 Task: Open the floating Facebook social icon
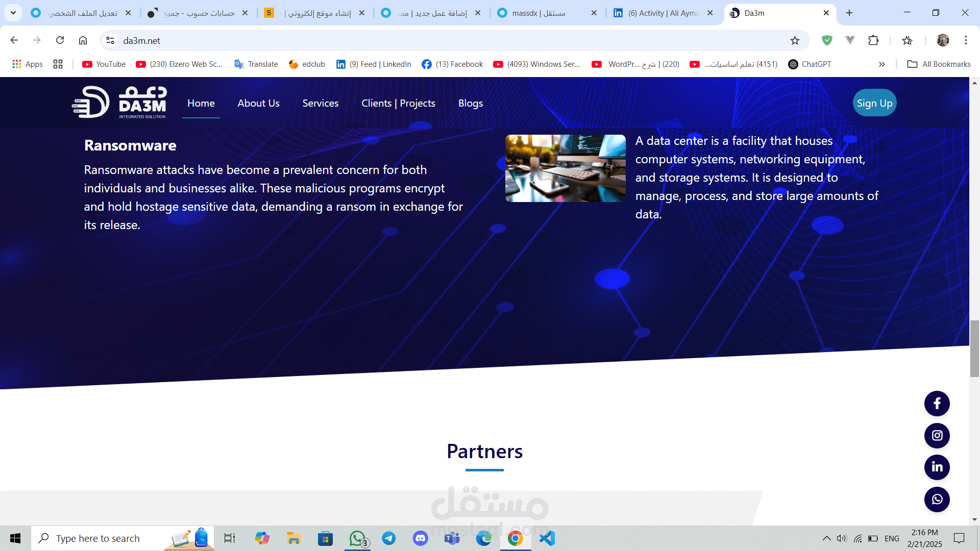(x=937, y=404)
